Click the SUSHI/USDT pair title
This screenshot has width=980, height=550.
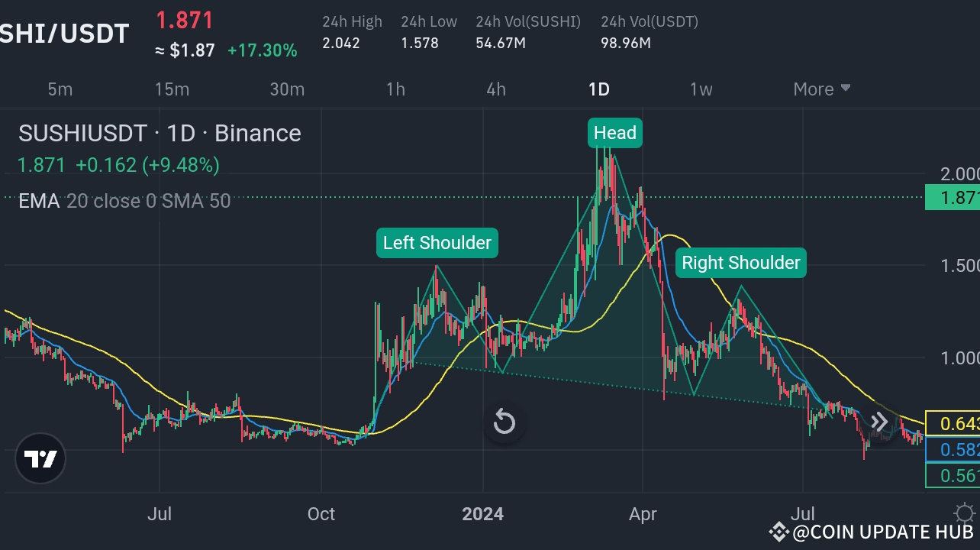(65, 33)
